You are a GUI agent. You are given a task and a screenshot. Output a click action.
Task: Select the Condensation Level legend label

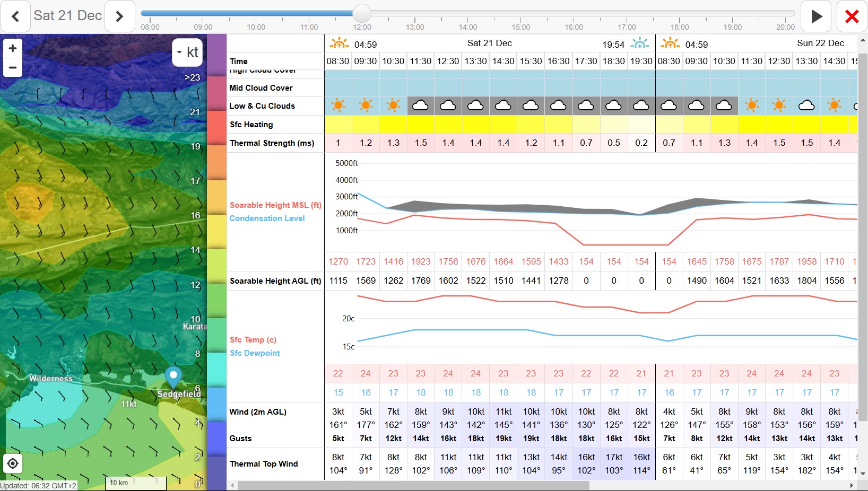click(x=267, y=218)
